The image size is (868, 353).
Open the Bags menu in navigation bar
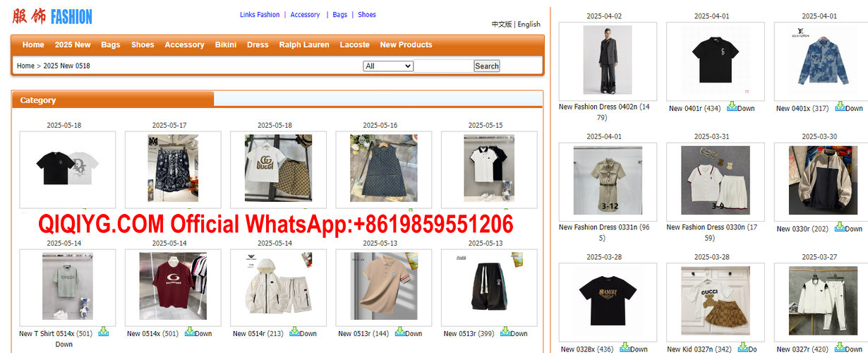point(110,44)
